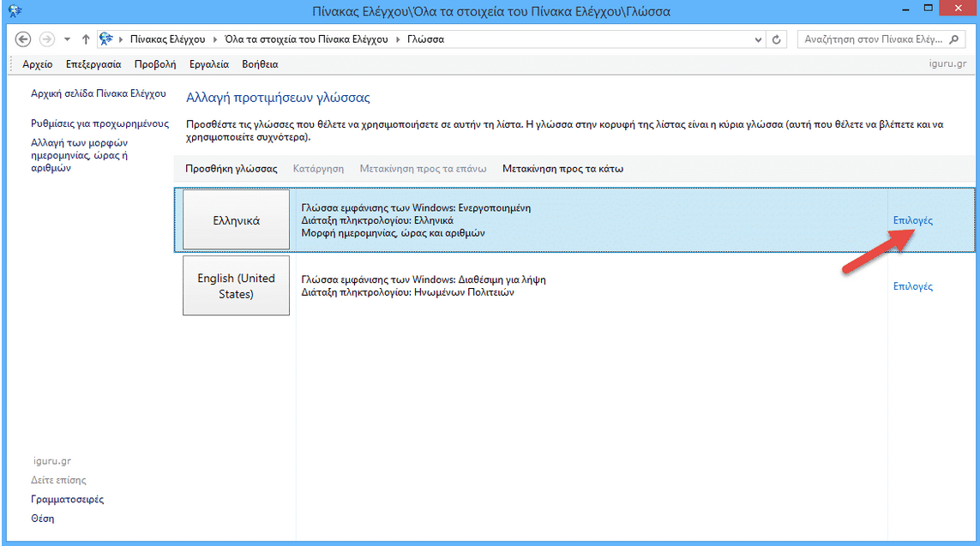
Task: Click the Forward navigation arrow
Action: 47,39
